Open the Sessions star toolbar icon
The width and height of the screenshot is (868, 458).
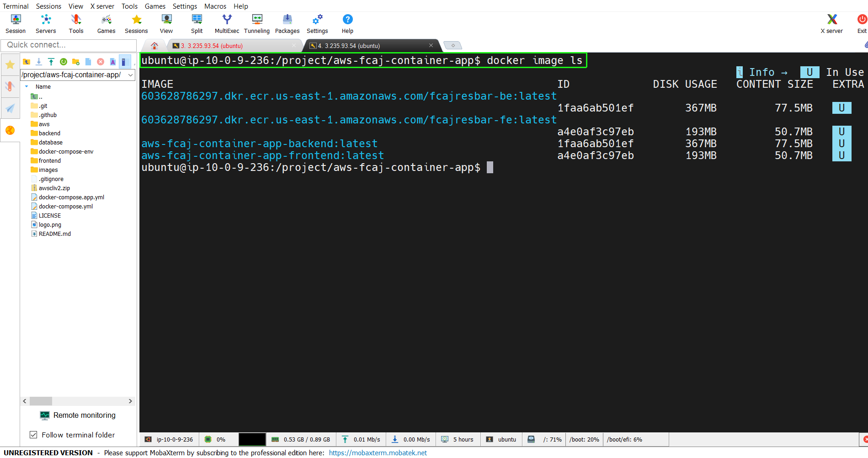click(136, 24)
